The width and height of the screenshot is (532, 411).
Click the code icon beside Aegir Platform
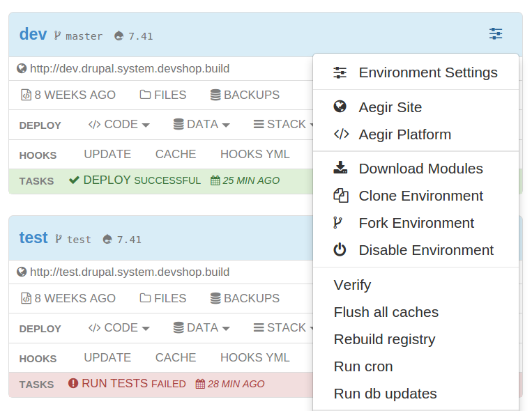342,134
